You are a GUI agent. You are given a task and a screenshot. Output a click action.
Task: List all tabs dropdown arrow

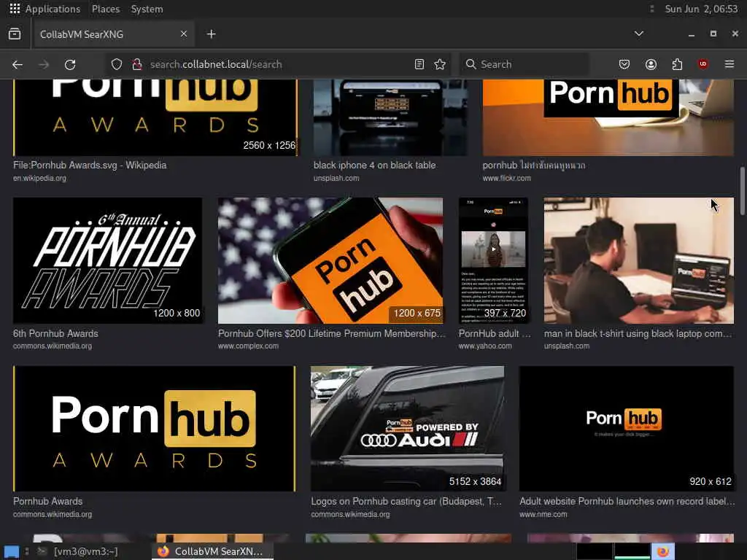(639, 34)
